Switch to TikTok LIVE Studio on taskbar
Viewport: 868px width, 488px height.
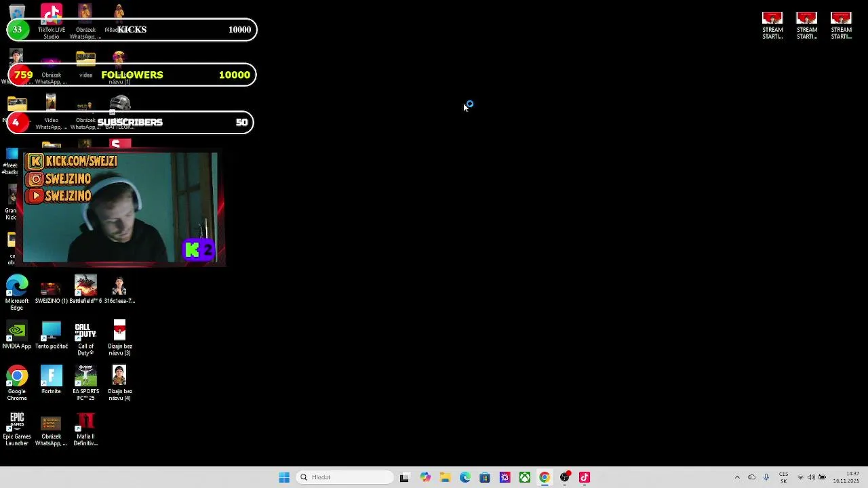pos(585,477)
